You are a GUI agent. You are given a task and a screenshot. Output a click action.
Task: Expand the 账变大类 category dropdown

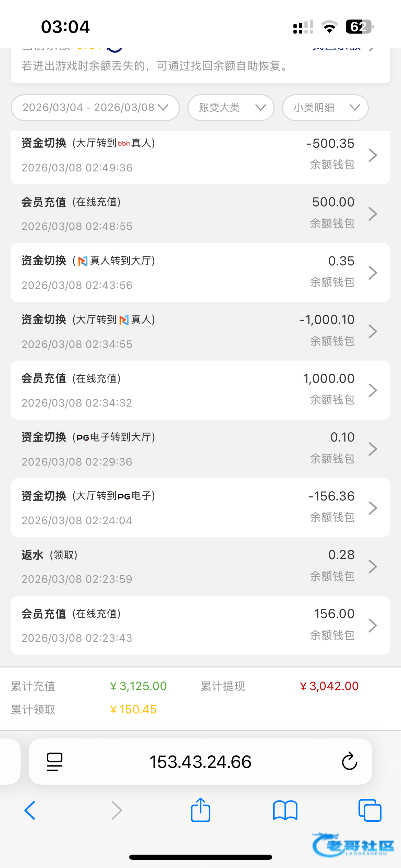[231, 108]
